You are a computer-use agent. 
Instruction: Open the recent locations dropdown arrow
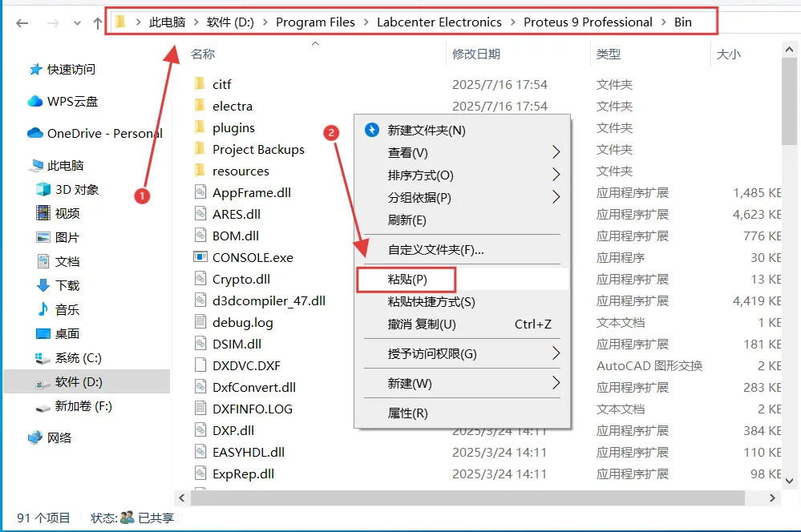[x=77, y=23]
